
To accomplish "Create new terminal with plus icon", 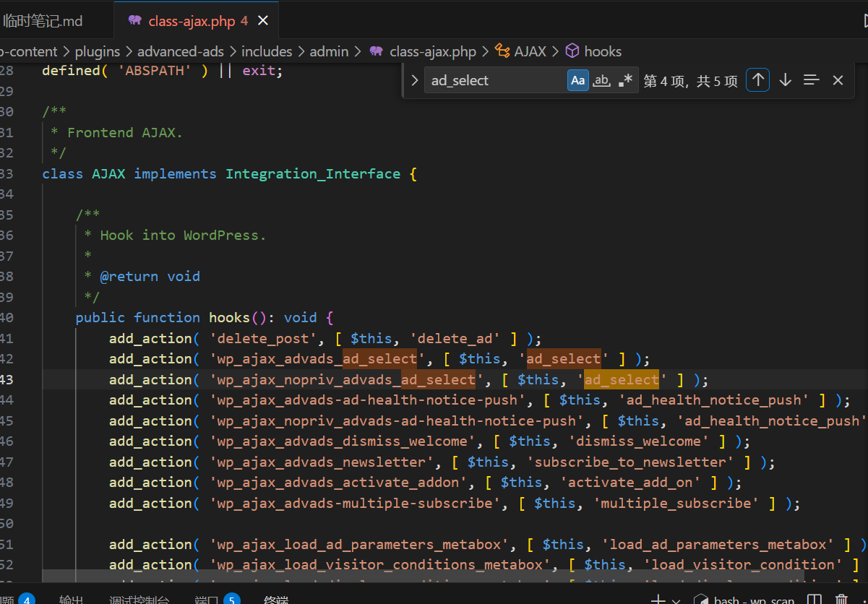I will tap(657, 600).
